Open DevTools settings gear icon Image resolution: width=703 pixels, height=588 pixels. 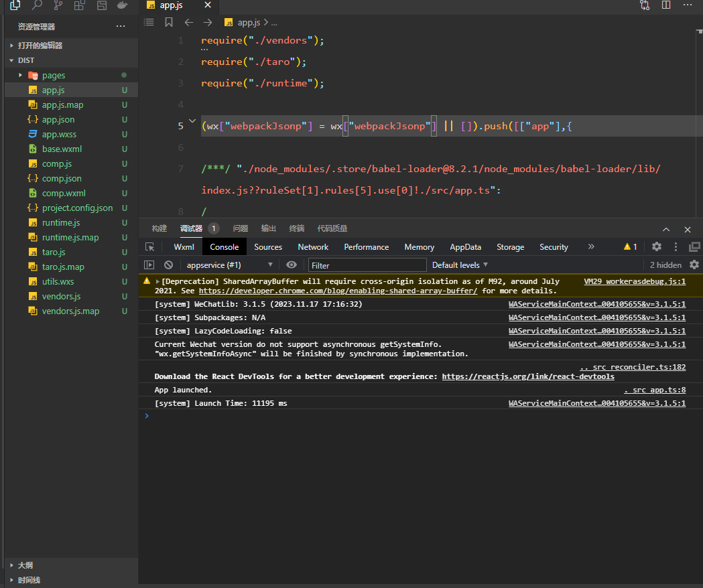pyautogui.click(x=657, y=247)
